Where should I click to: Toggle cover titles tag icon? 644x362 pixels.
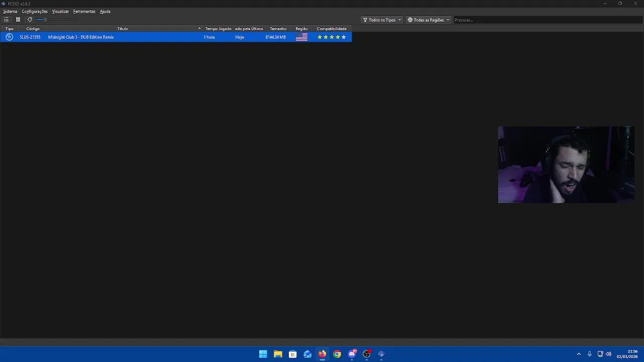30,20
